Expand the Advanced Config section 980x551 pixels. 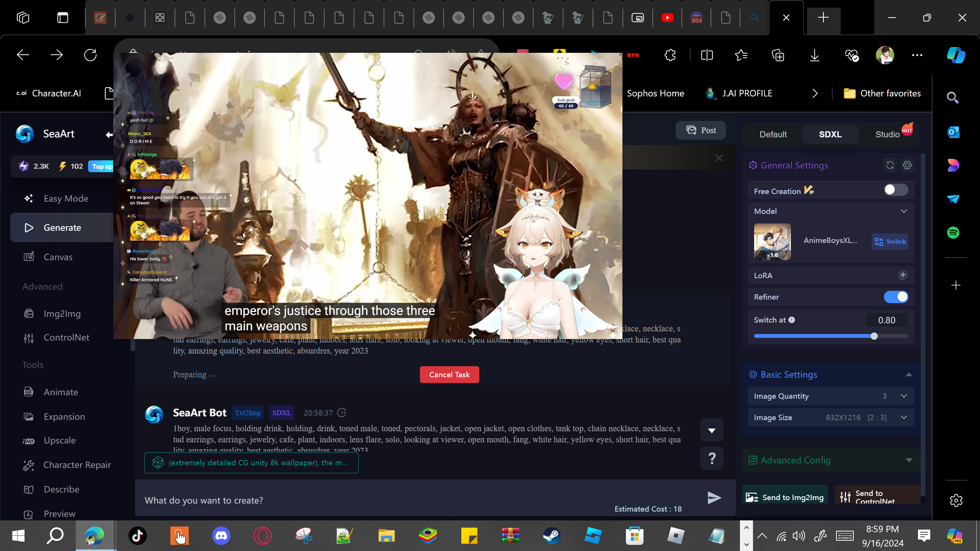click(x=909, y=460)
